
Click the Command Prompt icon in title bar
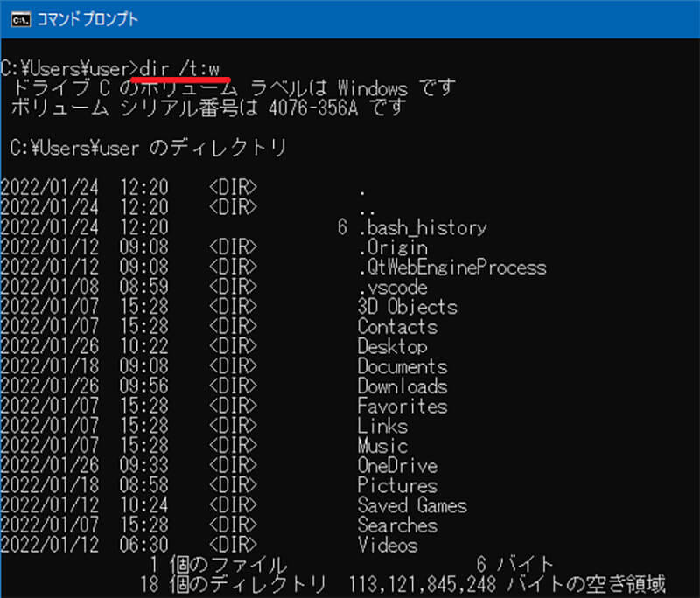click(x=15, y=17)
